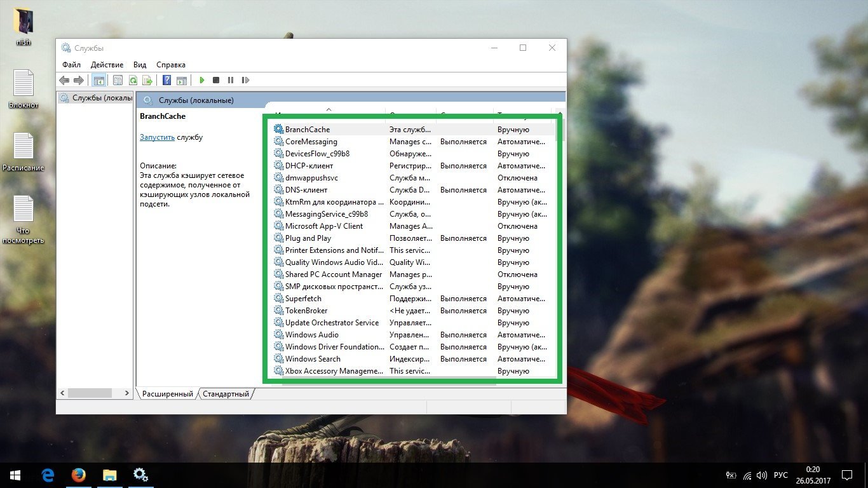This screenshot has height=488, width=868.
Task: Launch Microsoft Edge from the taskbar
Action: pos(48,475)
